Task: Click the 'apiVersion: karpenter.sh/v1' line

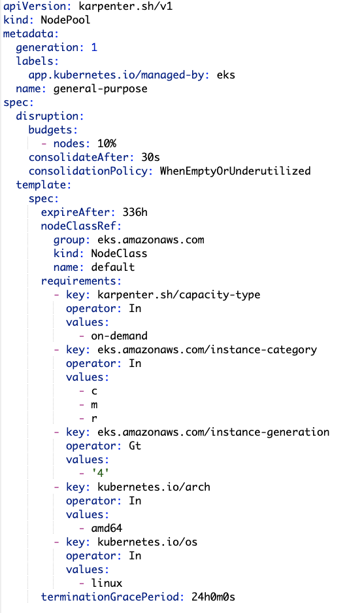Action: 88,7
